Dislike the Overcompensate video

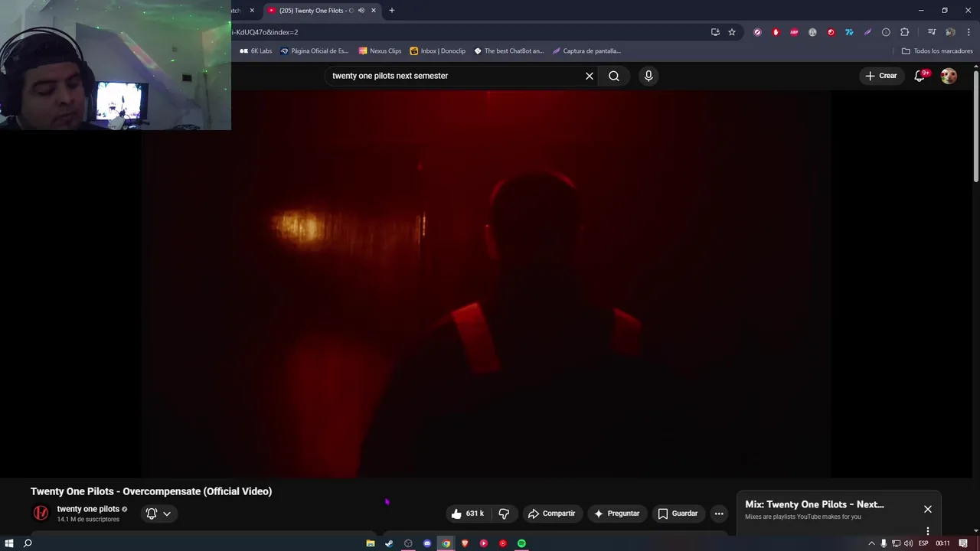click(x=504, y=514)
